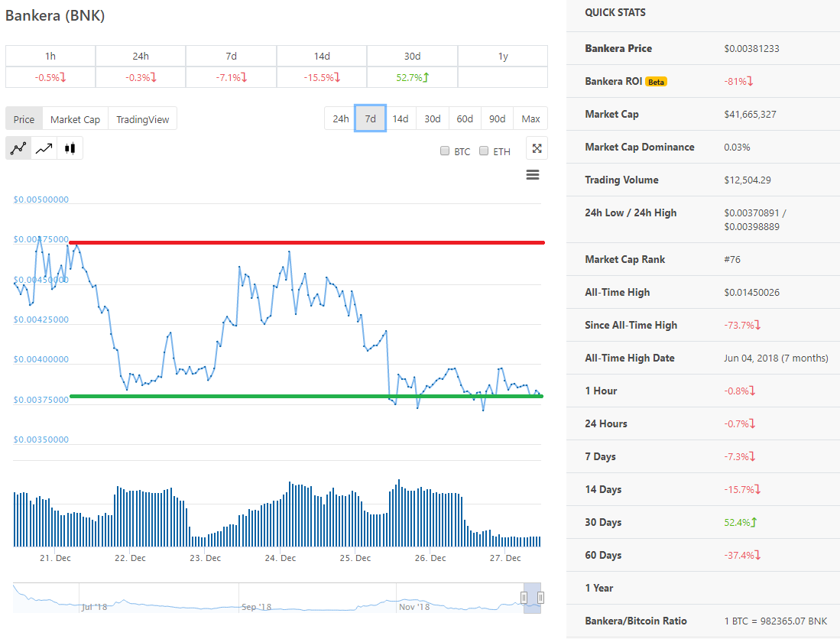Click the Since All-Time High -73.7% value
This screenshot has height=639, width=840.
pos(742,325)
